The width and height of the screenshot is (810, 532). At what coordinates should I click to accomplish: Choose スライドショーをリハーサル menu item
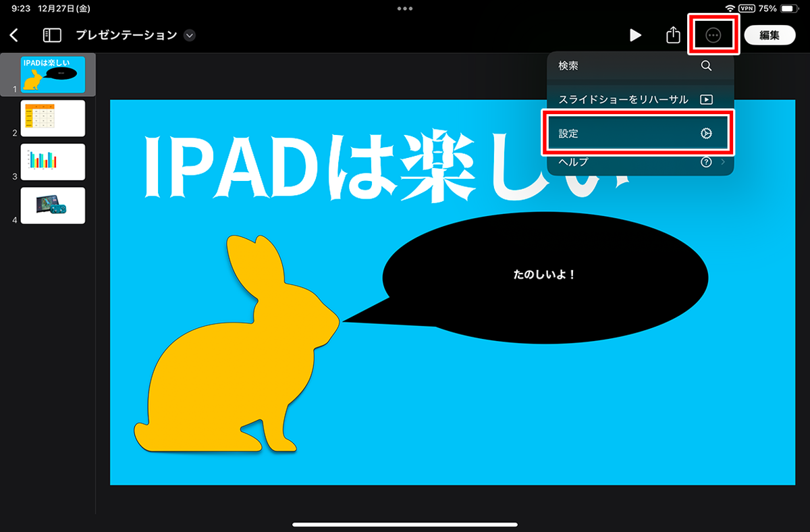(x=640, y=99)
